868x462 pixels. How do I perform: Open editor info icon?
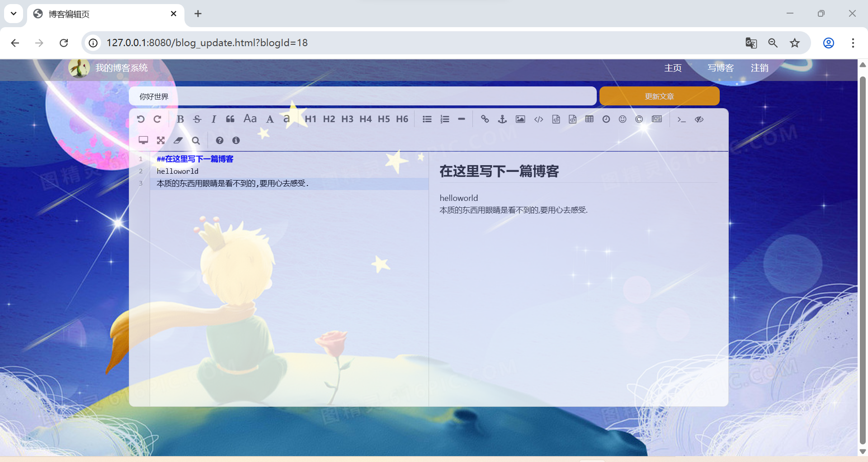[x=236, y=140]
